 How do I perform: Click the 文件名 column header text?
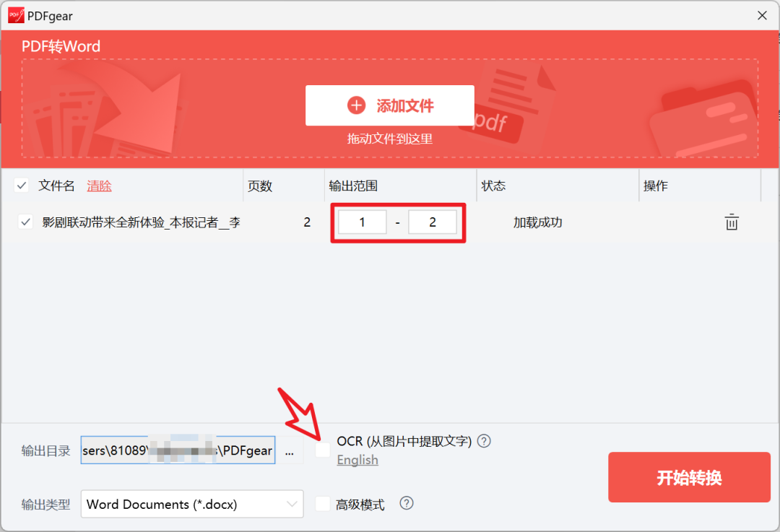56,186
